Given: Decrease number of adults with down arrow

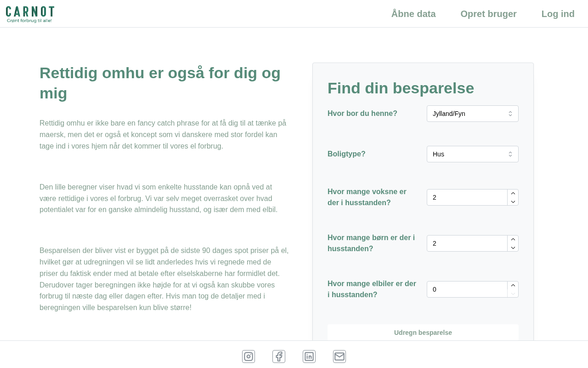Looking at the screenshot, I should [513, 201].
